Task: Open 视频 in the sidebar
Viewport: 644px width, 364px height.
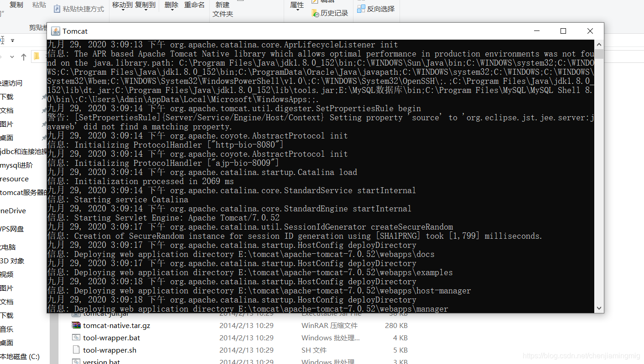Action: [7, 274]
